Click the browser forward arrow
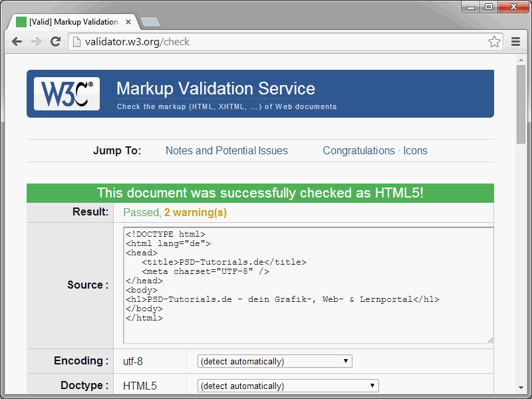532x399 pixels. (x=36, y=42)
